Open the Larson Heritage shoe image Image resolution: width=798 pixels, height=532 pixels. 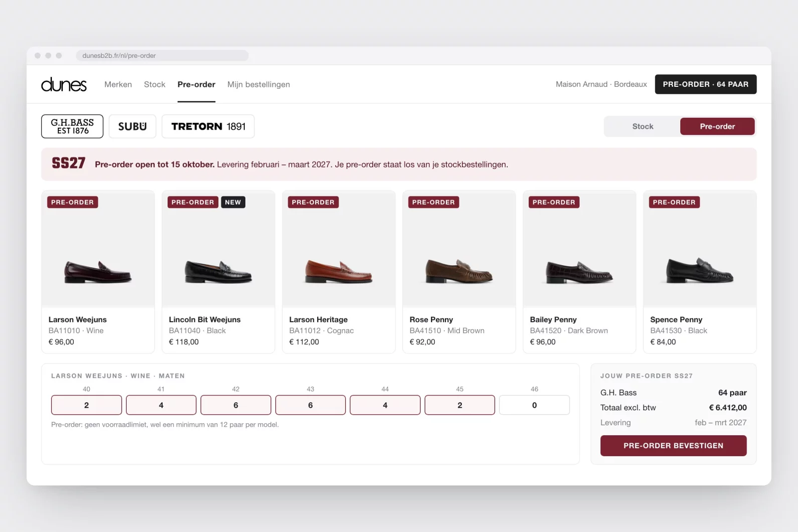[x=339, y=249]
